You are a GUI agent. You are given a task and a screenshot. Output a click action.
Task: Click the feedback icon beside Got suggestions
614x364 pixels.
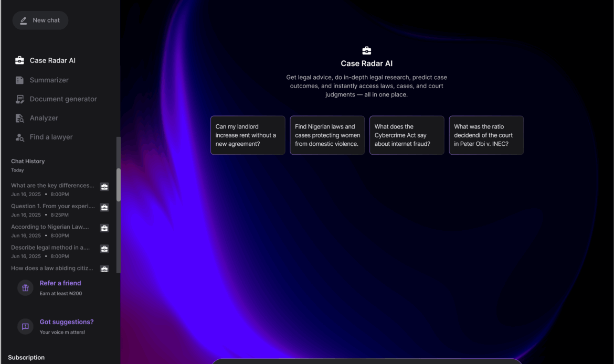coord(25,327)
